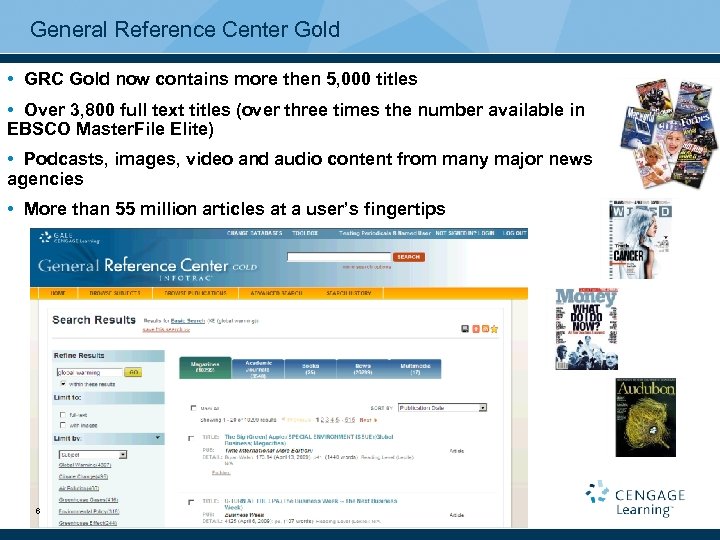
Task: Click the Next page link in pagination
Action: pyautogui.click(x=368, y=420)
